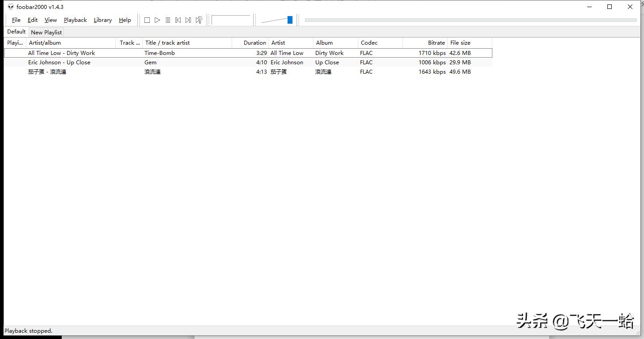Click the 49.6 MB file size

click(x=460, y=72)
